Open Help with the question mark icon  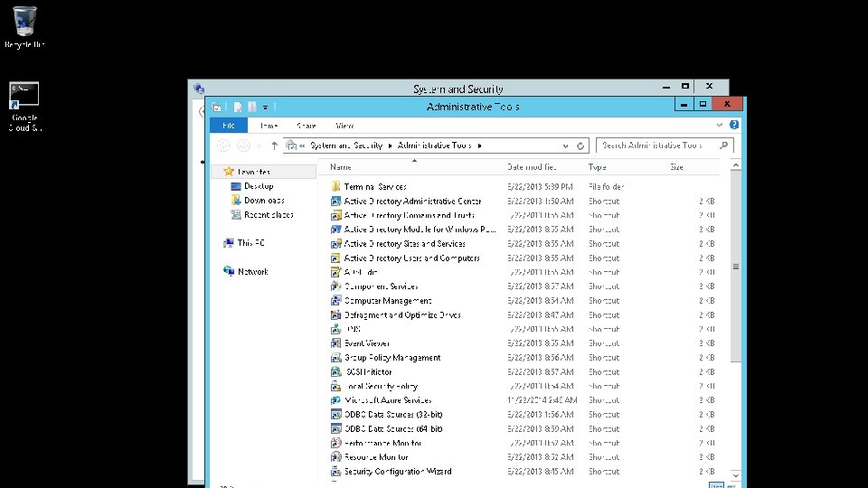coord(734,125)
